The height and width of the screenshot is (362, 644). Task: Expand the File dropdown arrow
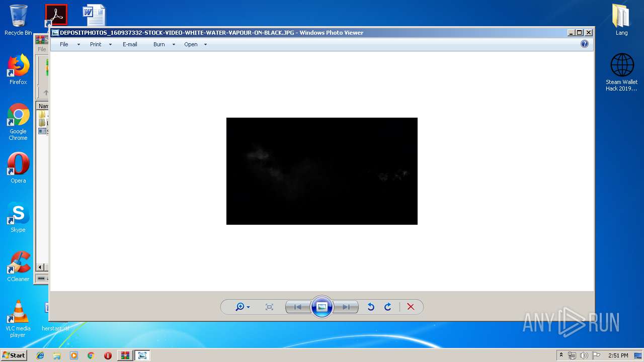78,45
